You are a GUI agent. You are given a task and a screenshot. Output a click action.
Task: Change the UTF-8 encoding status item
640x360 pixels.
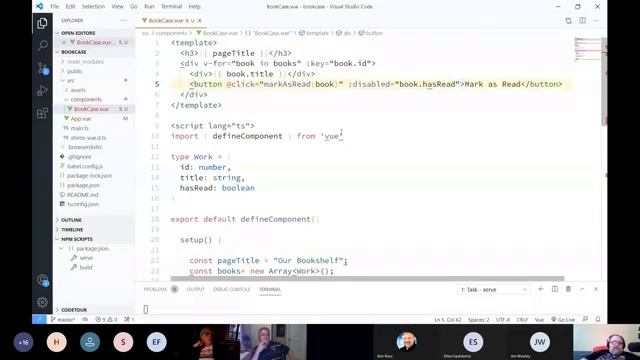point(503,320)
